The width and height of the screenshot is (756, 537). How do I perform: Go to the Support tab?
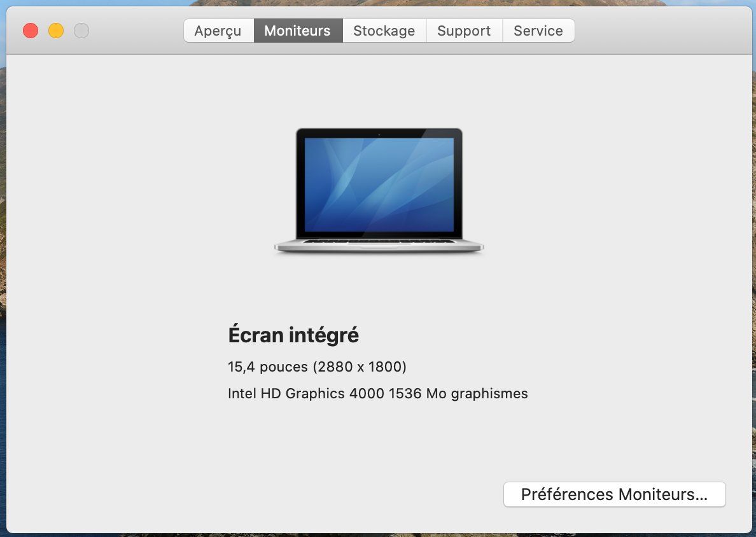coord(465,31)
